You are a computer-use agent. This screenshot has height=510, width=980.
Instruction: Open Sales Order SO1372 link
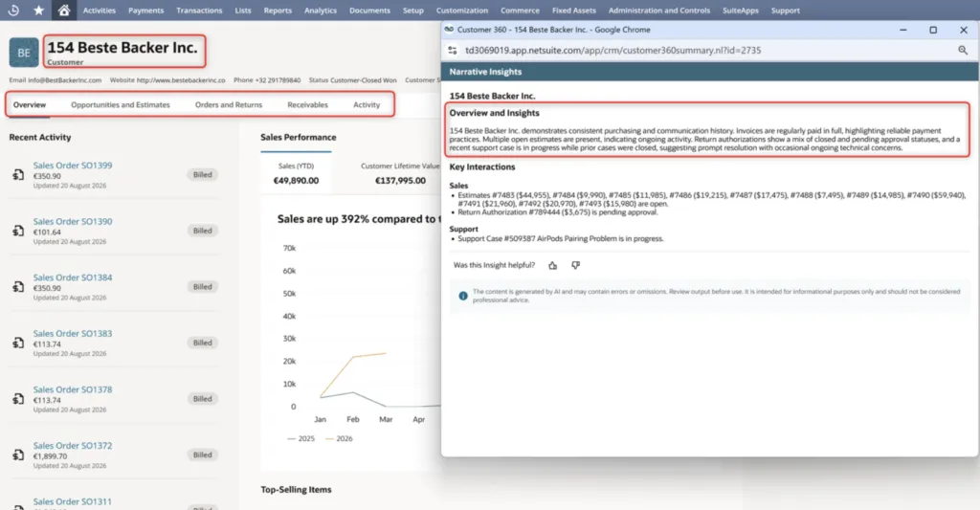point(73,446)
